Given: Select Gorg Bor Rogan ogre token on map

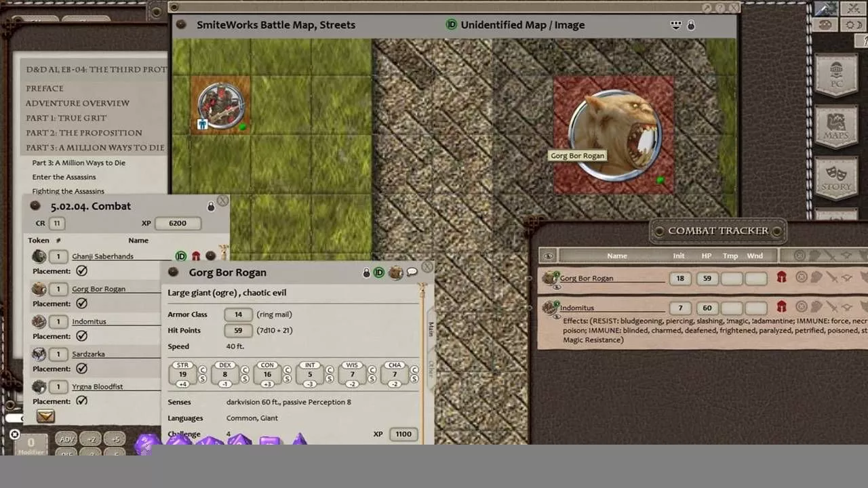Looking at the screenshot, I should 614,135.
